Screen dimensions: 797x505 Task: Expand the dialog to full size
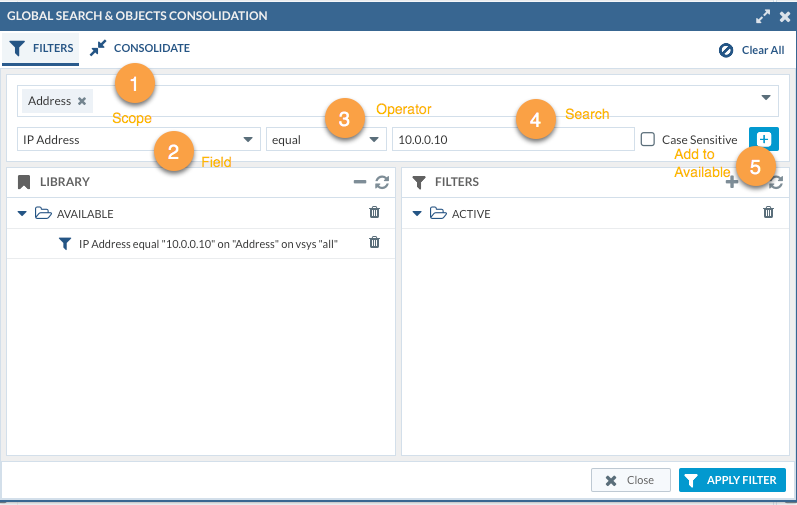pyautogui.click(x=763, y=16)
